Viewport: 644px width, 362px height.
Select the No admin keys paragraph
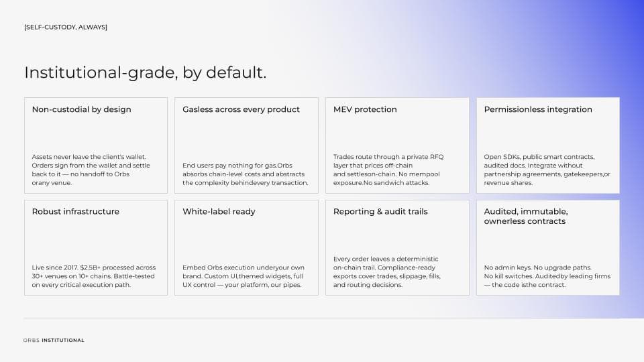(547, 276)
